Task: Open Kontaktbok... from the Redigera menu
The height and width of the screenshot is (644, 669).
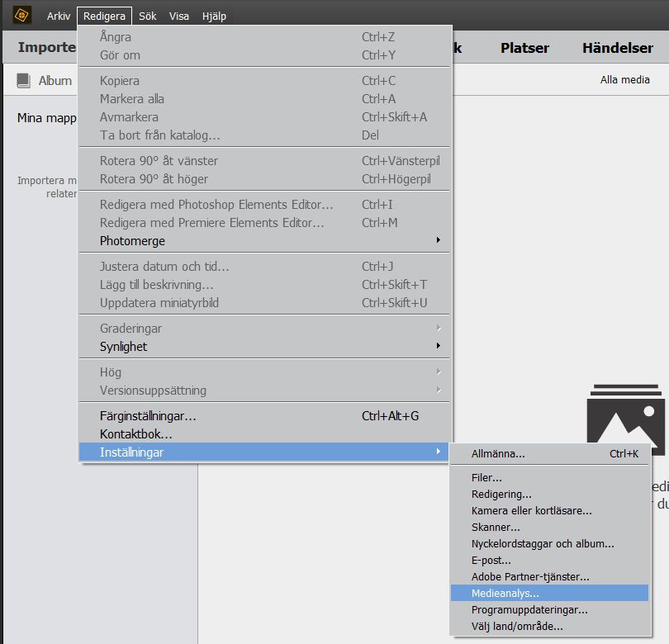Action: pos(264,434)
